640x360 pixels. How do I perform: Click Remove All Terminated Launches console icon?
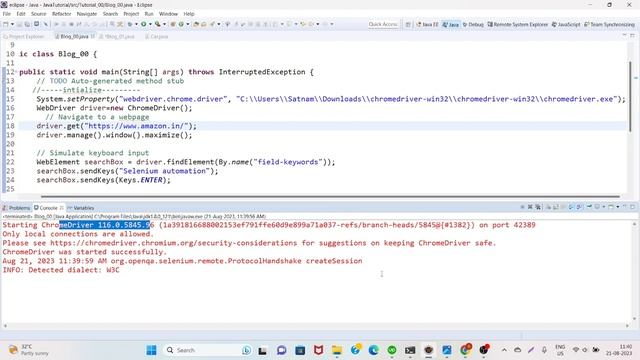(x=538, y=207)
